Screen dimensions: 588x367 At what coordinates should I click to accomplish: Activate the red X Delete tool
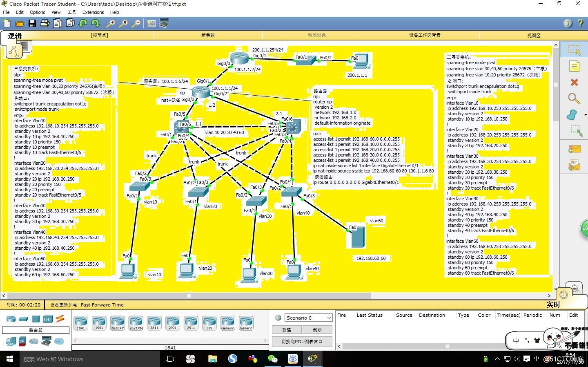point(574,82)
